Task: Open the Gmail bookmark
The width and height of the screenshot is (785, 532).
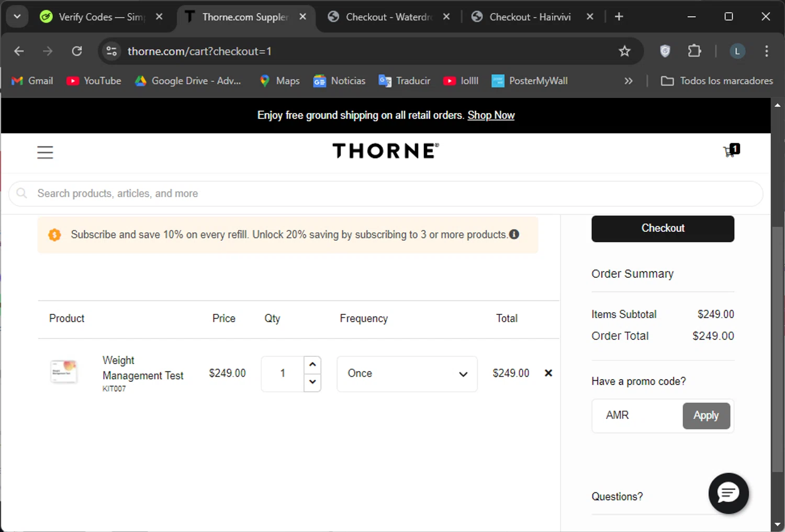Action: coord(32,81)
